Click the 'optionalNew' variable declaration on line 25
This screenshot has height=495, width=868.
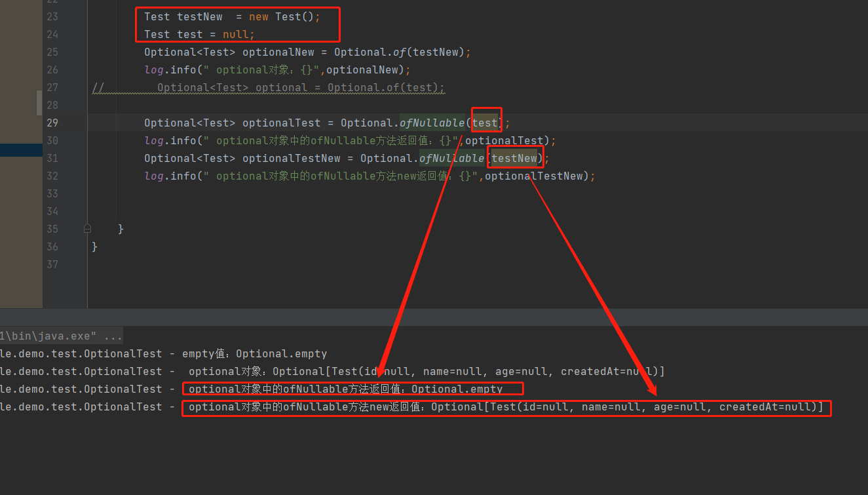tap(278, 52)
